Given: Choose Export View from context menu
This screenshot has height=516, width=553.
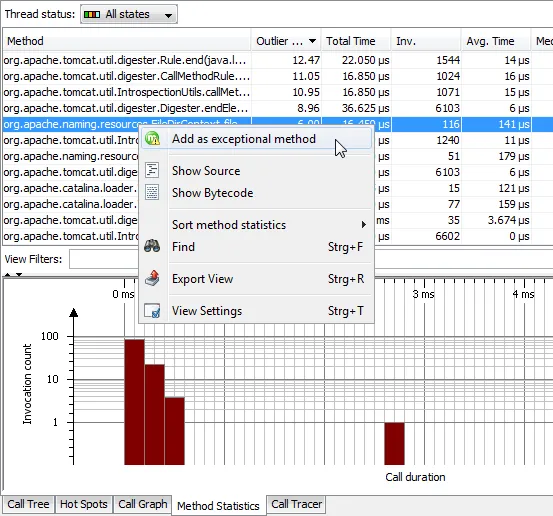Looking at the screenshot, I should tap(257, 279).
